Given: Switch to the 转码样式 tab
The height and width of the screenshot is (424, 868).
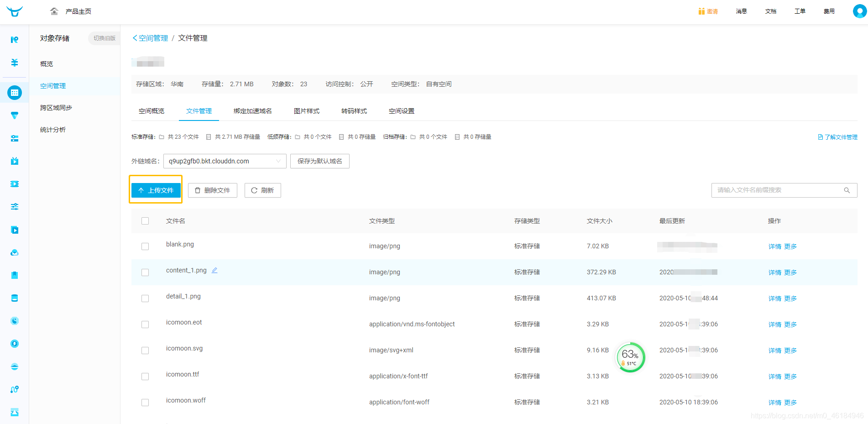Looking at the screenshot, I should click(354, 111).
